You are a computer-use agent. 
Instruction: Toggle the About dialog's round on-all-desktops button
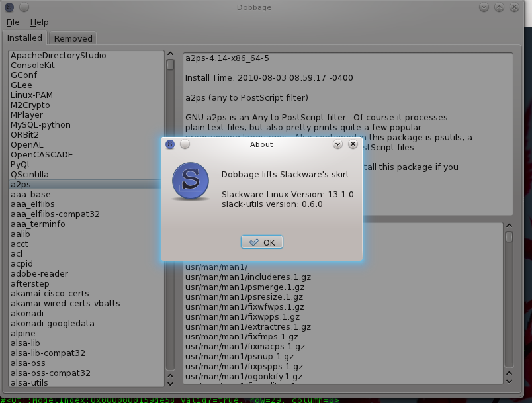tap(185, 144)
